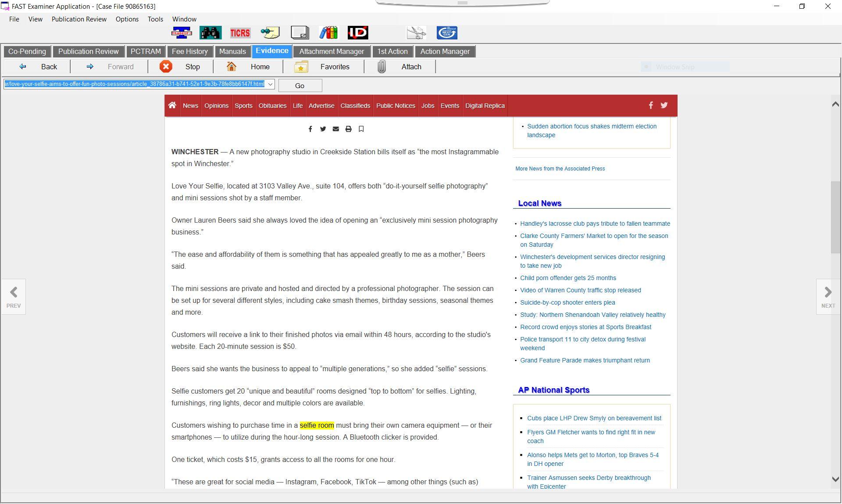This screenshot has width=842, height=504.
Task: Expand the URL address dropdown arrow
Action: 270,84
